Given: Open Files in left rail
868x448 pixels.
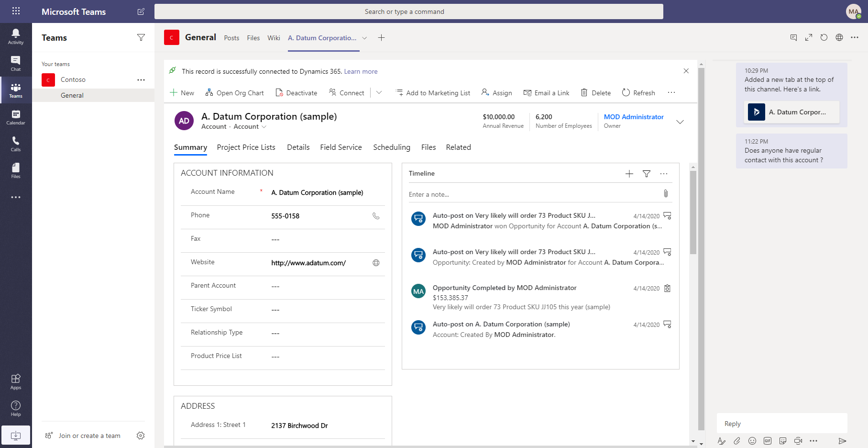Looking at the screenshot, I should [16, 170].
